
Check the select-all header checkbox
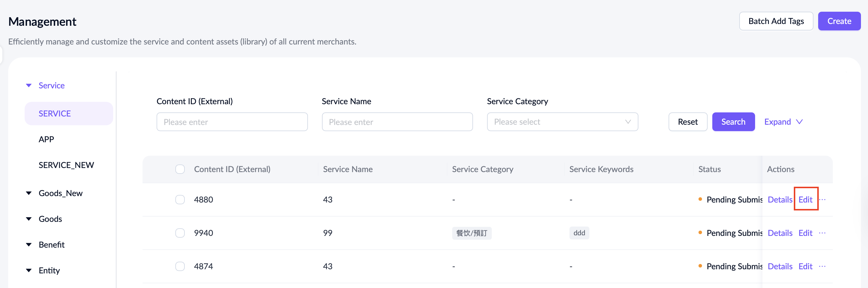(x=180, y=169)
